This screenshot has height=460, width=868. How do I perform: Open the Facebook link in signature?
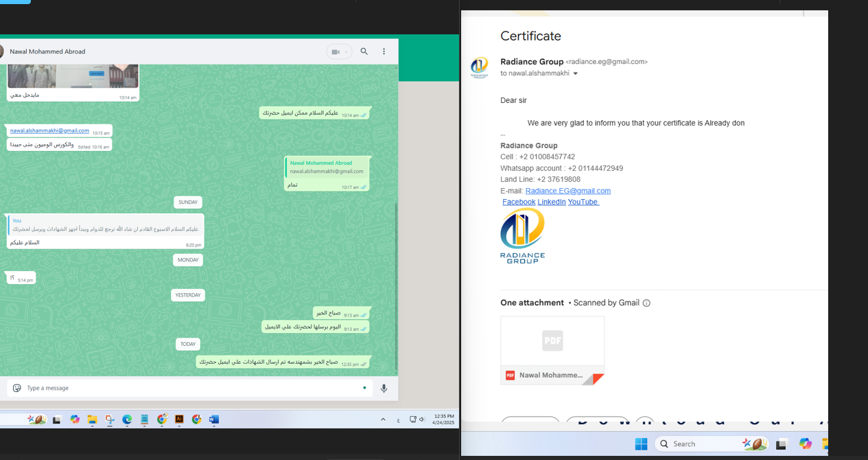[x=519, y=202]
